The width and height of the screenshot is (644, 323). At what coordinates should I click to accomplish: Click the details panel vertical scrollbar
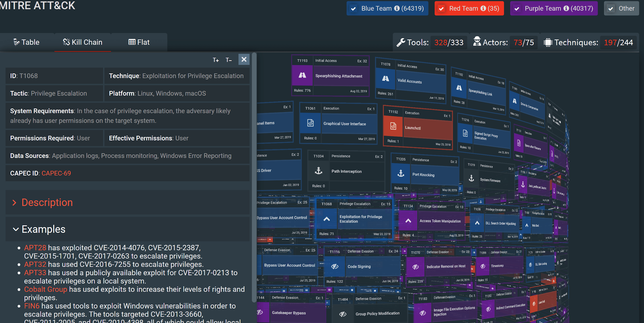[x=254, y=178]
